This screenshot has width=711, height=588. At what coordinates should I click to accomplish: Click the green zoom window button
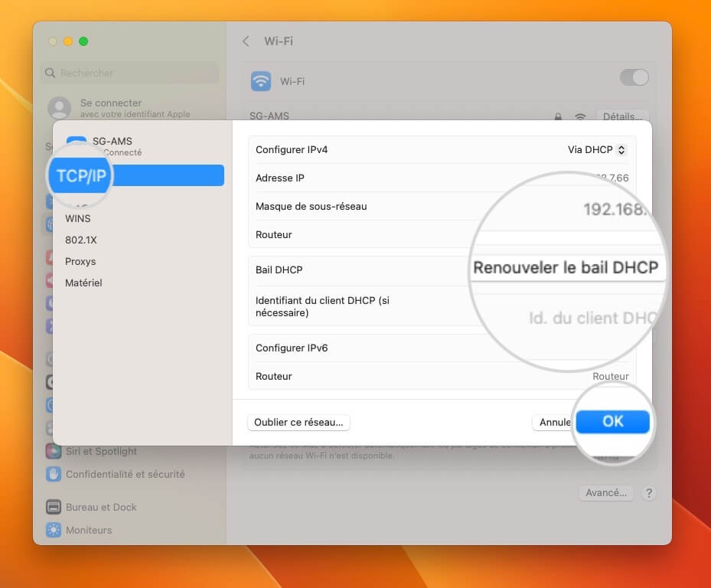(83, 41)
